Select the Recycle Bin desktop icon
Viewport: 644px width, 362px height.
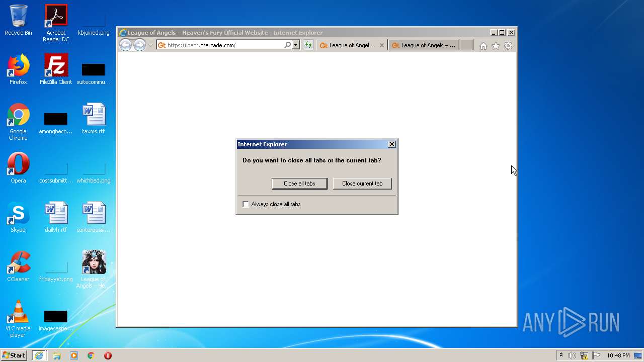tap(18, 20)
